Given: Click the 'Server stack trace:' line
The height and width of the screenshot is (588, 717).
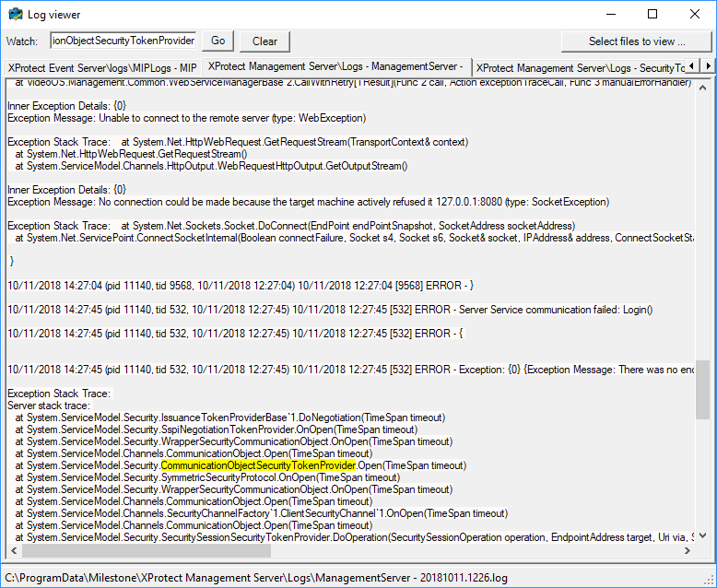Looking at the screenshot, I should point(49,406).
